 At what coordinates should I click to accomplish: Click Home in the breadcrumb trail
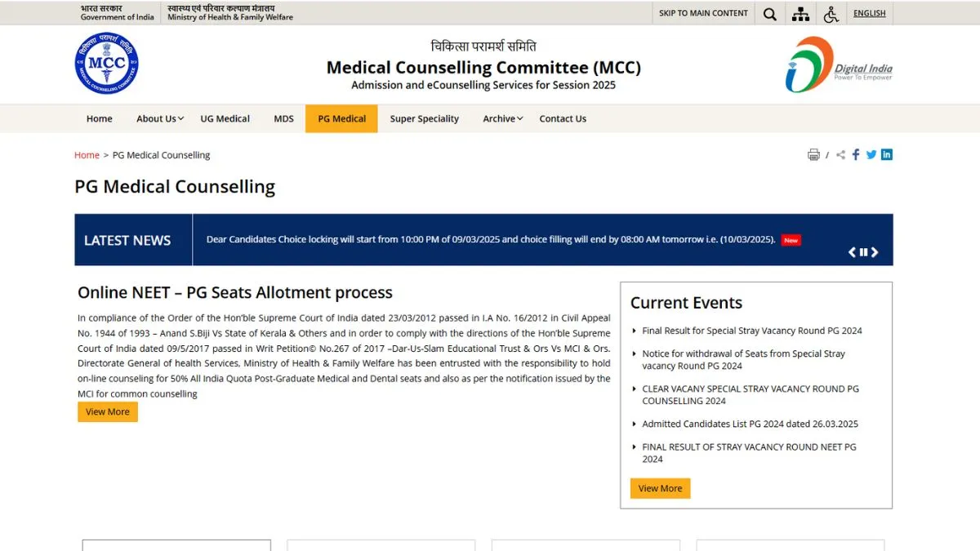pos(87,154)
